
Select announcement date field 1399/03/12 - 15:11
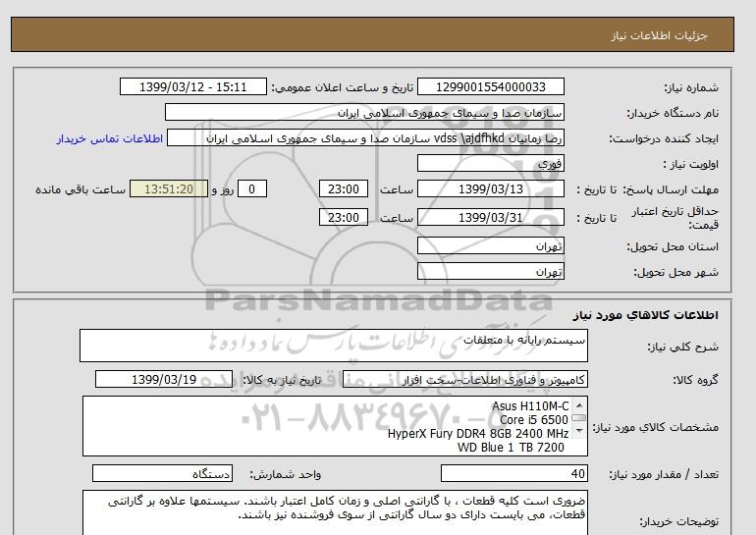pyautogui.click(x=192, y=87)
